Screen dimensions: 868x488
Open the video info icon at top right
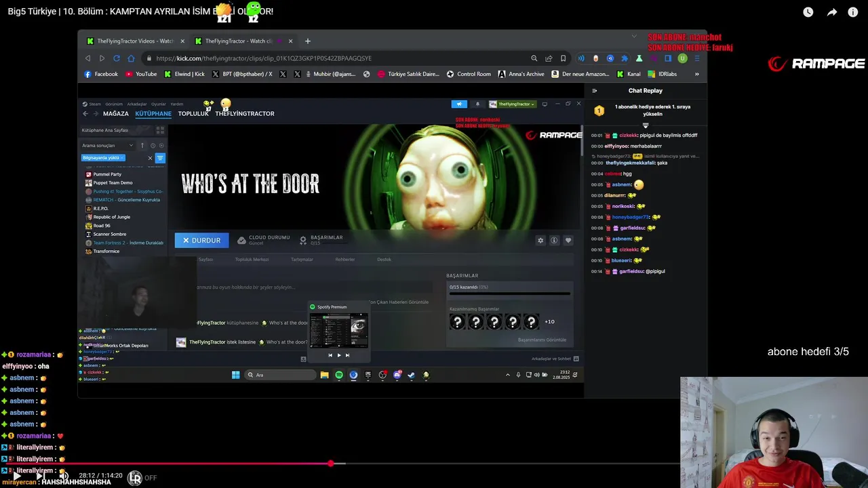pyautogui.click(x=853, y=12)
